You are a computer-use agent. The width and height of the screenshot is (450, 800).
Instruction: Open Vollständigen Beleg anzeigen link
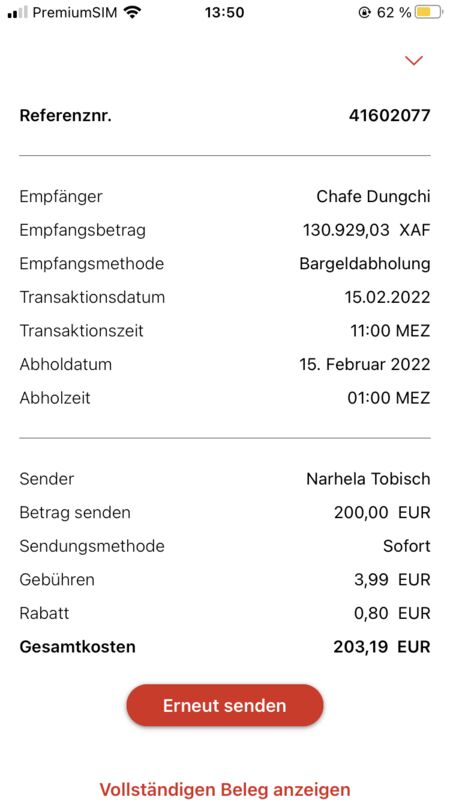pos(225,789)
